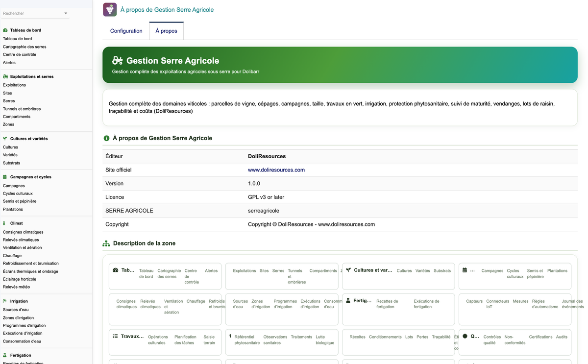The image size is (588, 364).
Task: Click the GPL v3 or later licence text
Action: pos(266,197)
